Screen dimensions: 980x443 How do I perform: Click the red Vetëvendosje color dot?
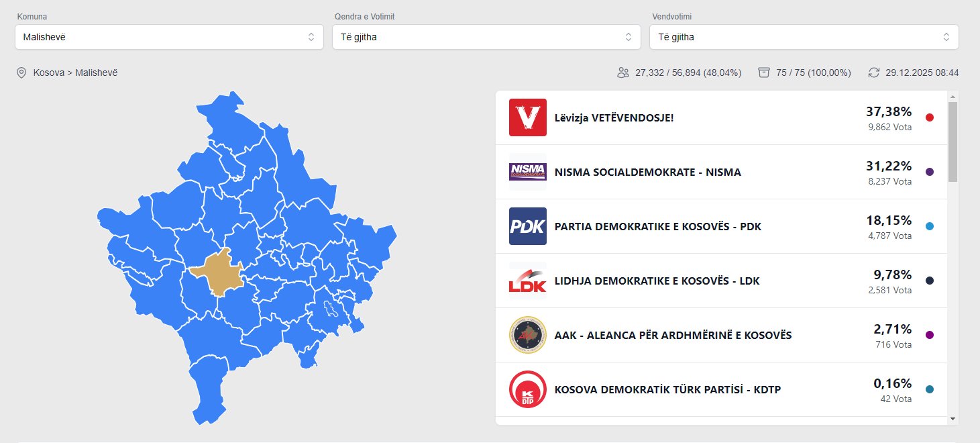click(929, 117)
